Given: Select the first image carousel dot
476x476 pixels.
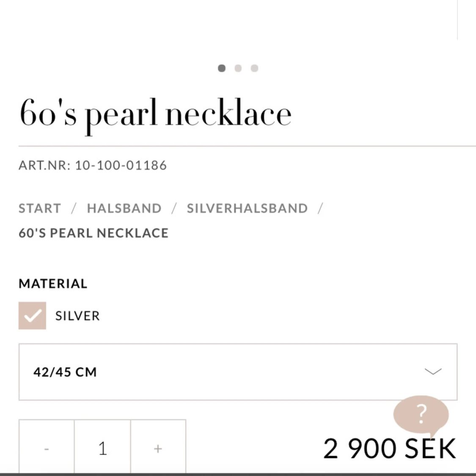Looking at the screenshot, I should 222,68.
